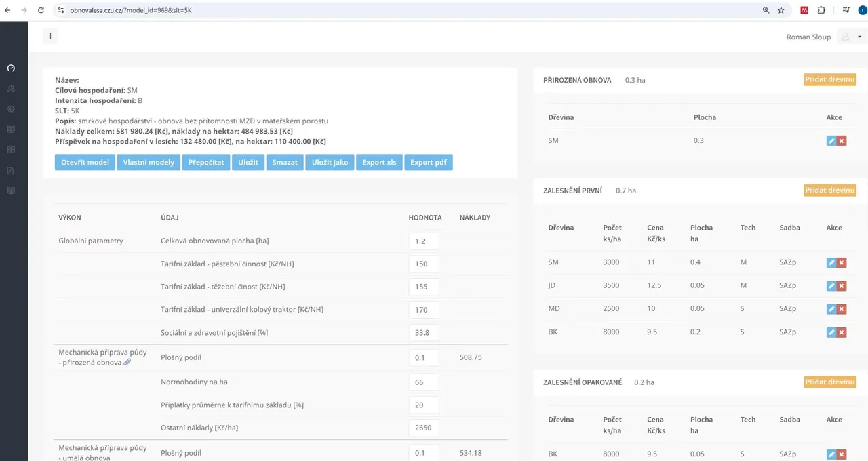The image size is (868, 461).
Task: Open the browser extensions puzzle icon
Action: coord(821,10)
